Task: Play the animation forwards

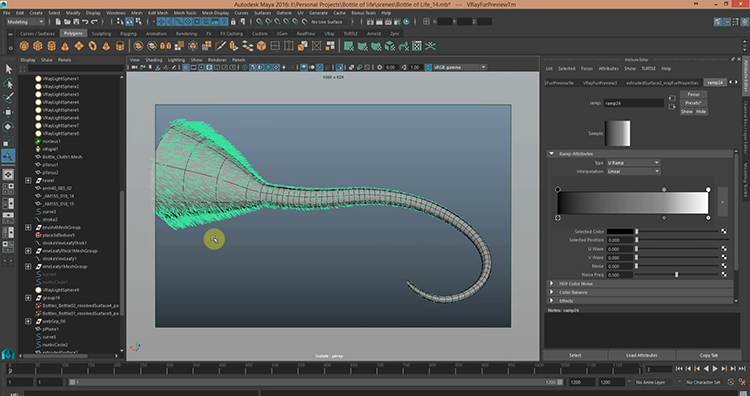Action: [x=715, y=369]
